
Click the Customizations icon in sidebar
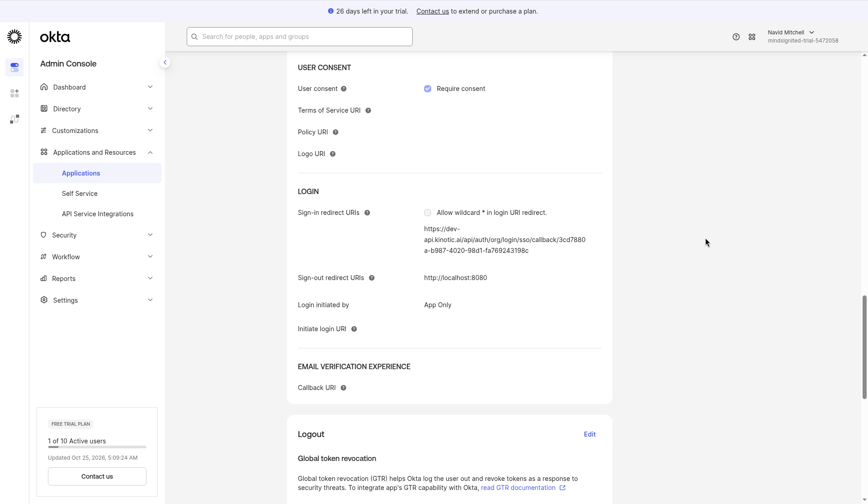point(43,130)
